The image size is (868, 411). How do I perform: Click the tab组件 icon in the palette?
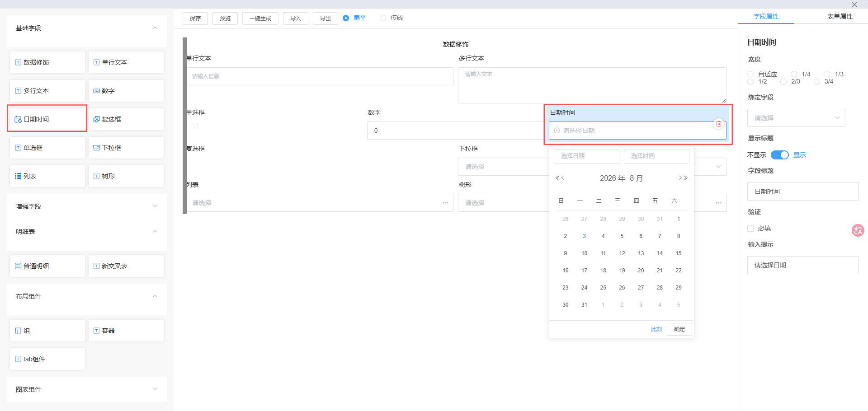tap(18, 359)
